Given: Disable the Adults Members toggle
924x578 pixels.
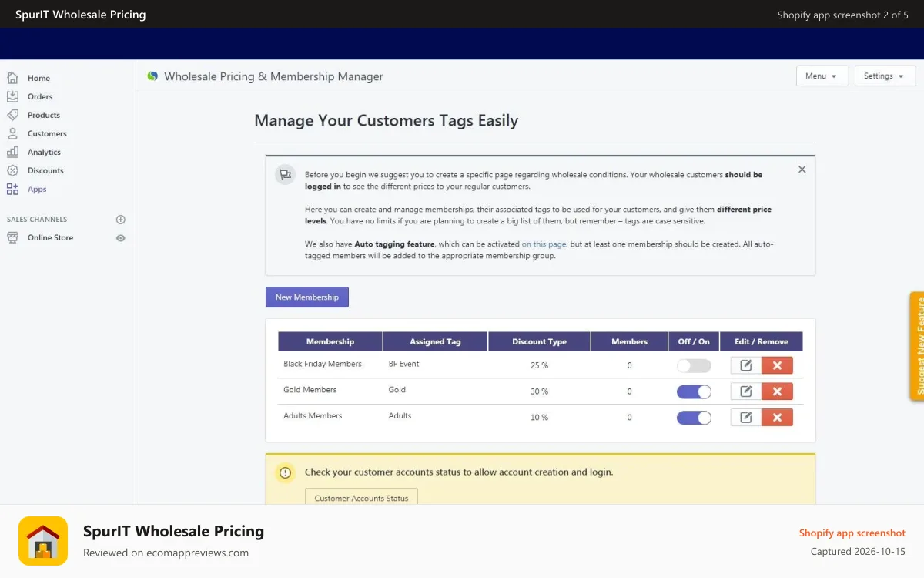Looking at the screenshot, I should click(x=694, y=418).
